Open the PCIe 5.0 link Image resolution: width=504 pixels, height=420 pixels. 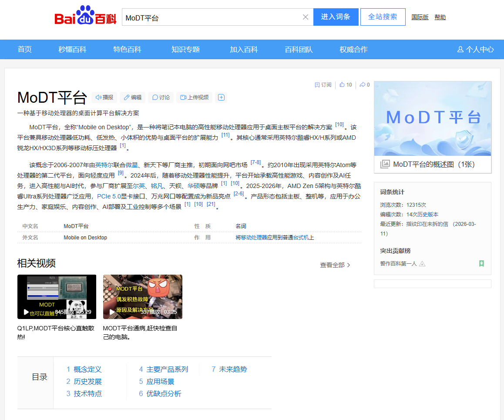point(109,196)
